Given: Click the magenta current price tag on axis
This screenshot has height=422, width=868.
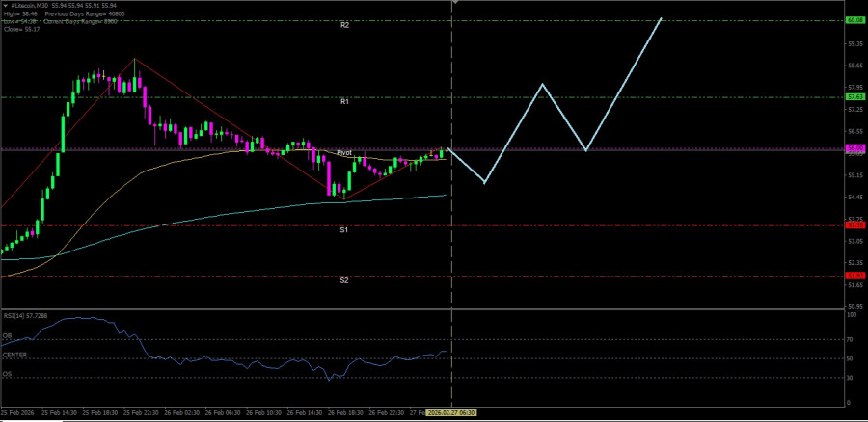Looking at the screenshot, I should [x=854, y=149].
